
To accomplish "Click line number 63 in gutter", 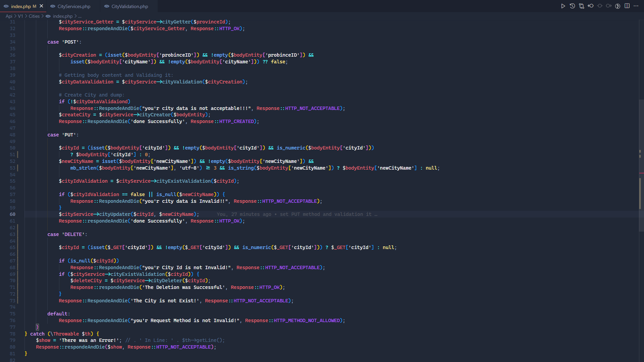I will [x=12, y=234].
